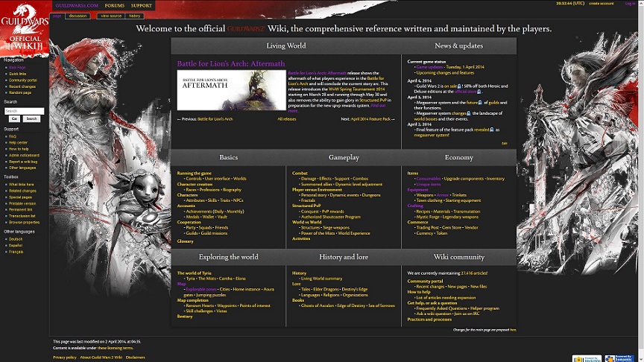
Task: Open the Achievements link
Action: pyautogui.click(x=199, y=212)
